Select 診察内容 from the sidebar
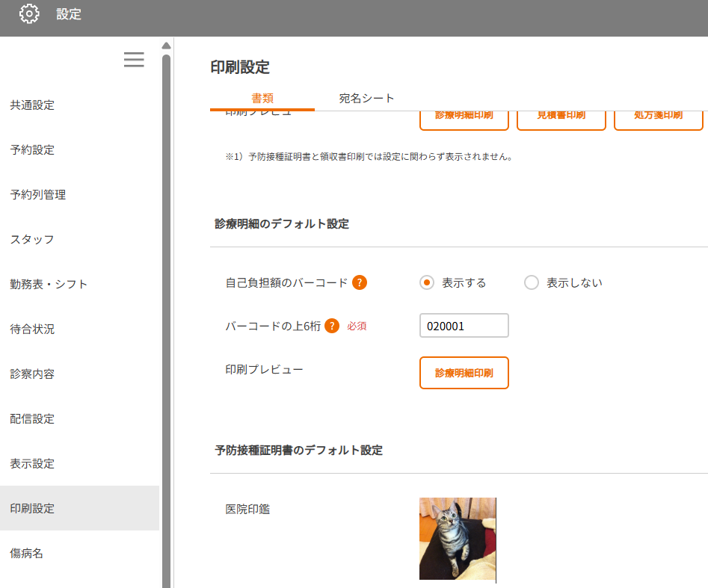708x588 pixels. click(x=32, y=374)
